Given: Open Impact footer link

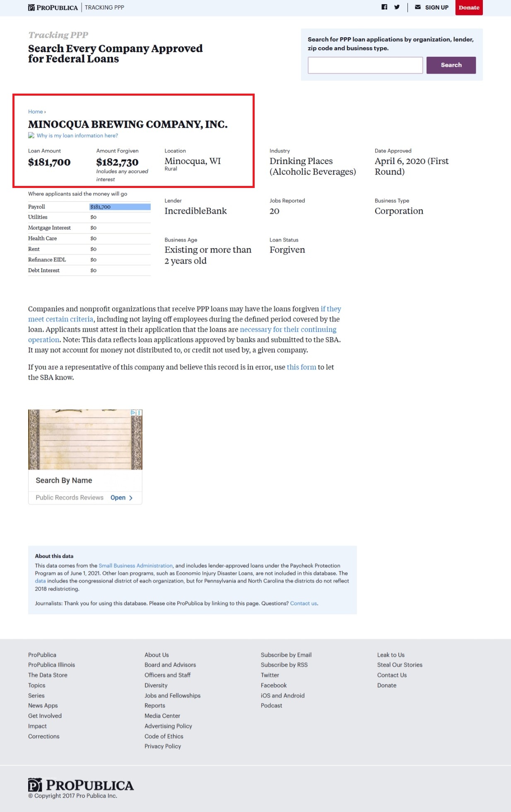Looking at the screenshot, I should (x=37, y=726).
